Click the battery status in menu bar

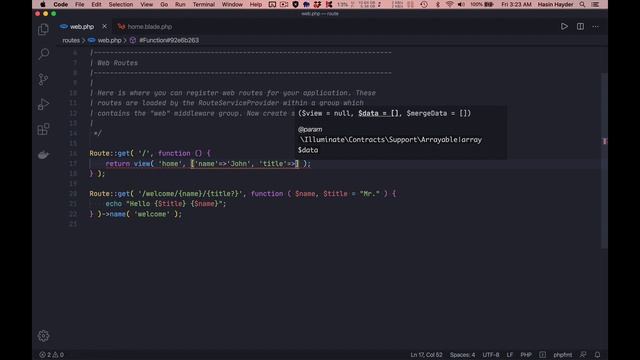(x=482, y=4)
